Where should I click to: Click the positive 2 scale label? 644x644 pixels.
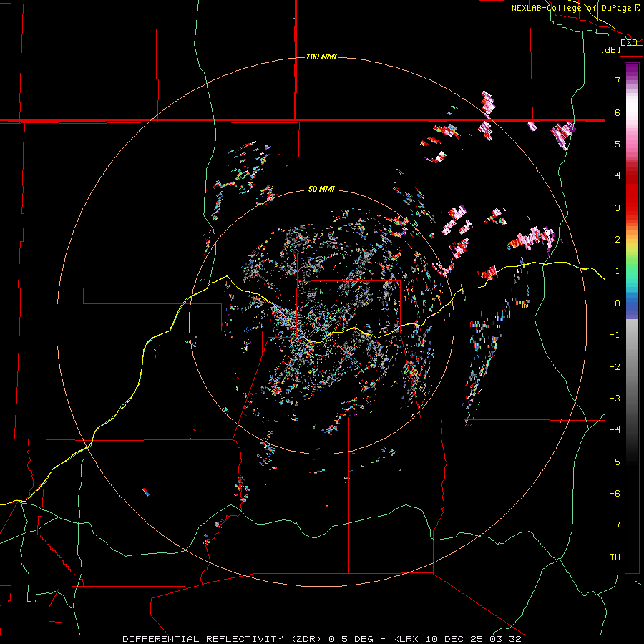click(618, 240)
